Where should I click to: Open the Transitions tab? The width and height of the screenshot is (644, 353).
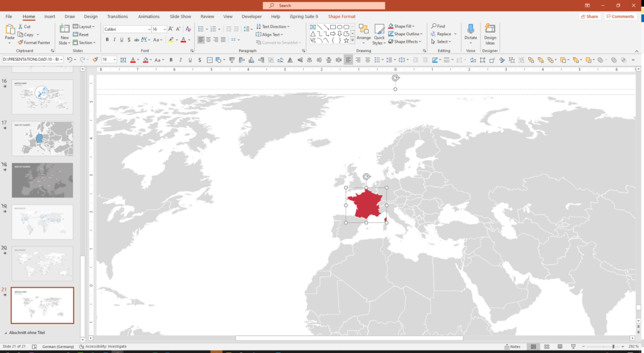[x=117, y=16]
